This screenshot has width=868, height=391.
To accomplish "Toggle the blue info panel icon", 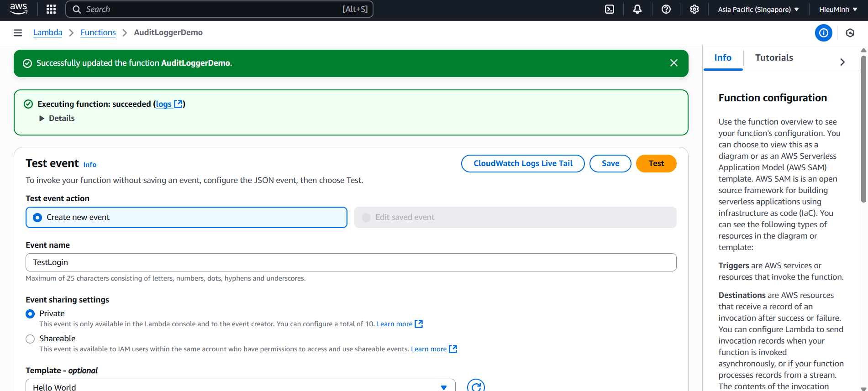I will 824,33.
